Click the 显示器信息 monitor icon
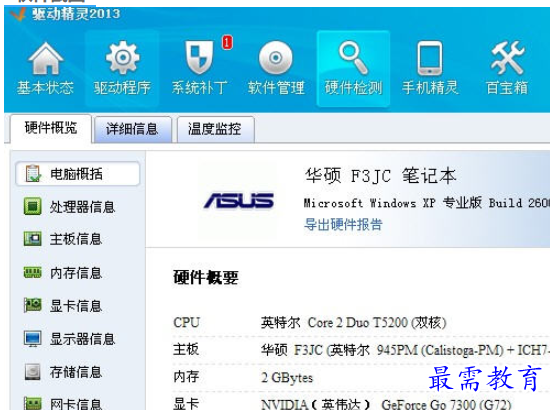This screenshot has width=550, height=410. point(33,338)
